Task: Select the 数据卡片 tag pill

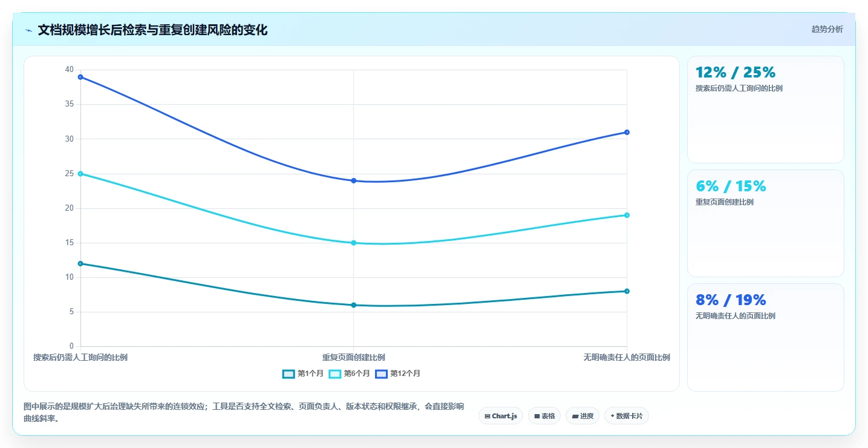Action: coord(627,416)
